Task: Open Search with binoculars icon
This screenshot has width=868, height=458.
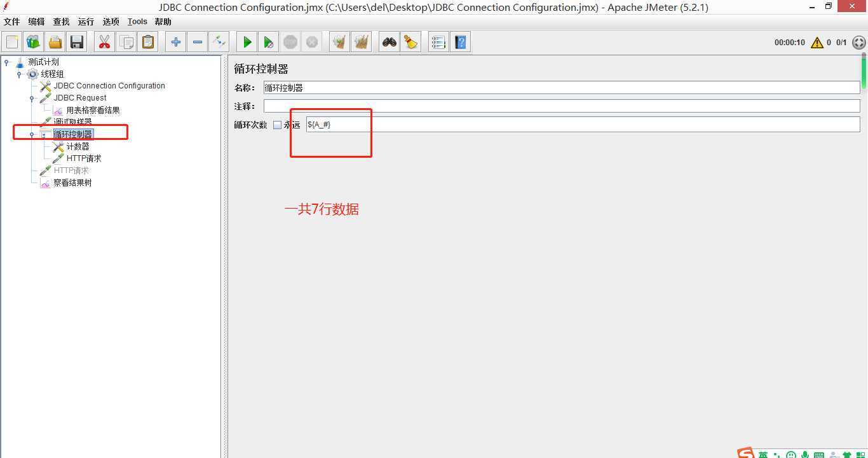Action: [389, 43]
